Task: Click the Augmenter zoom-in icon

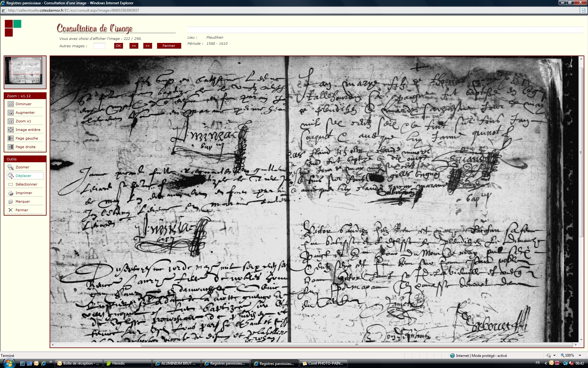Action: coord(11,113)
